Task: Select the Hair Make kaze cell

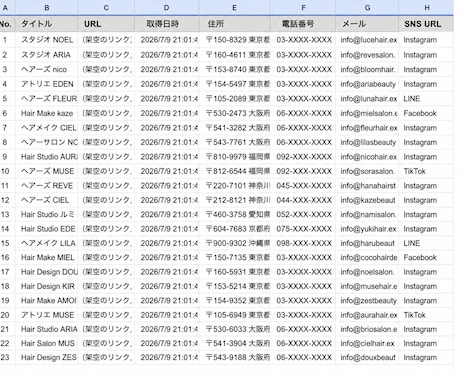Action: point(47,113)
